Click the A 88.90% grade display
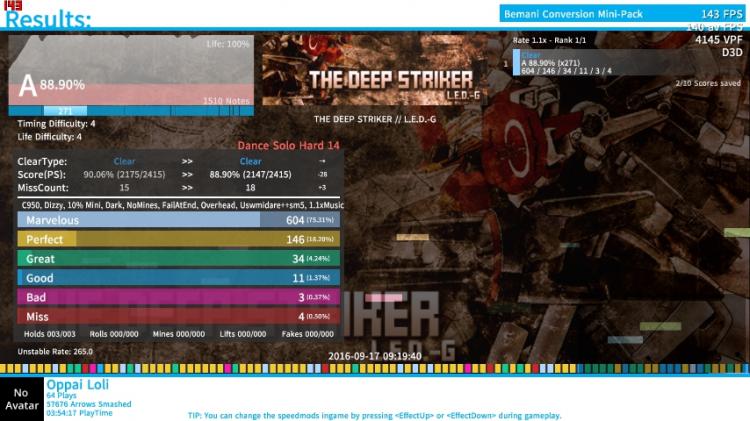 pyautogui.click(x=52, y=85)
